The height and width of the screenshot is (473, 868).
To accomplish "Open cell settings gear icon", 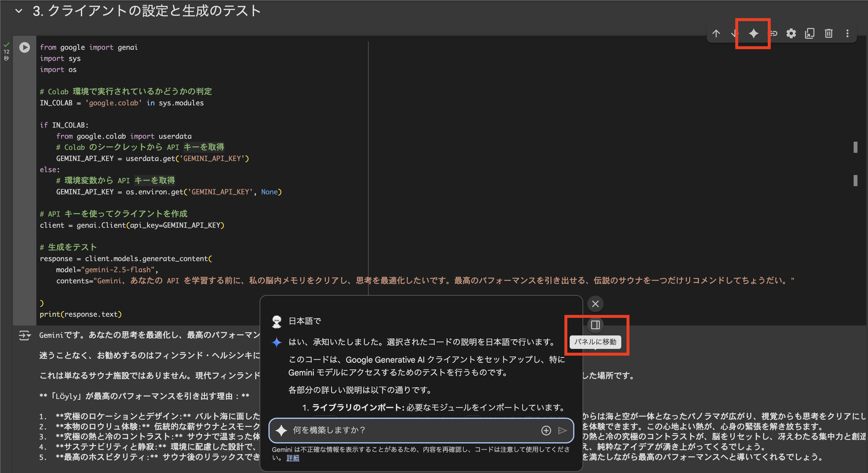I will point(791,33).
